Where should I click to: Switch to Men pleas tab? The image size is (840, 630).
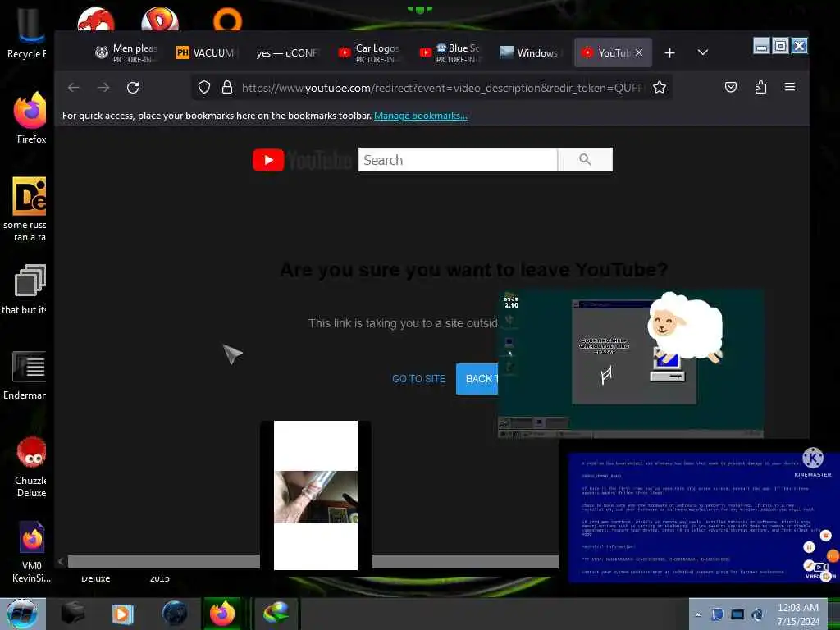[x=126, y=52]
